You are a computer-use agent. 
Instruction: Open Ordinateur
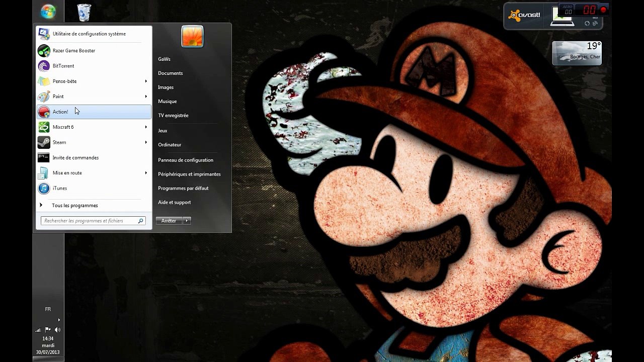pyautogui.click(x=170, y=144)
